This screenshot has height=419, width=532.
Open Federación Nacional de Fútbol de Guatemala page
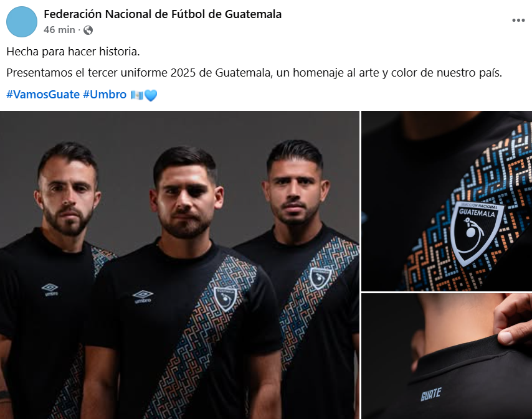[163, 14]
